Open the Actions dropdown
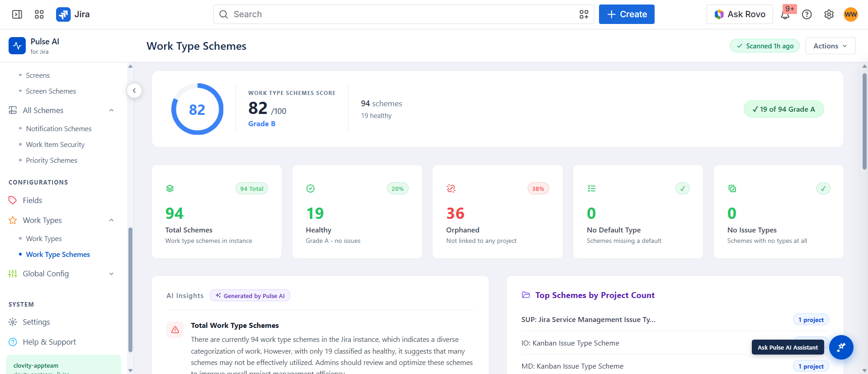Image resolution: width=868 pixels, height=374 pixels. tap(830, 46)
